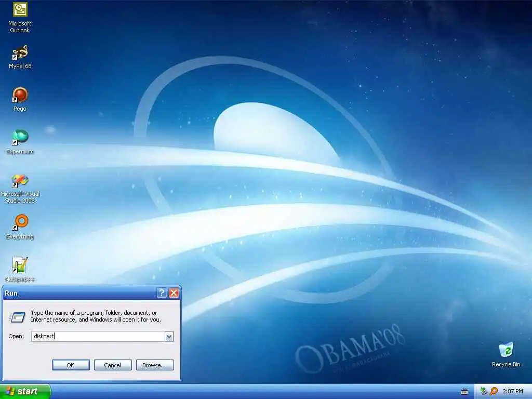Image resolution: width=532 pixels, height=399 pixels.
Task: Confirm the Run command with OK
Action: click(x=71, y=365)
